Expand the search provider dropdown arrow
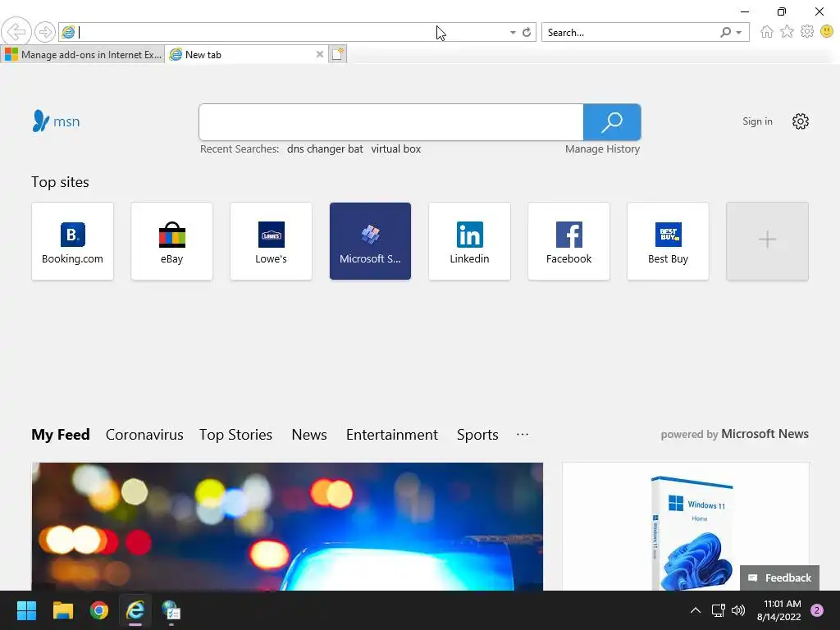The width and height of the screenshot is (840, 630). click(739, 33)
